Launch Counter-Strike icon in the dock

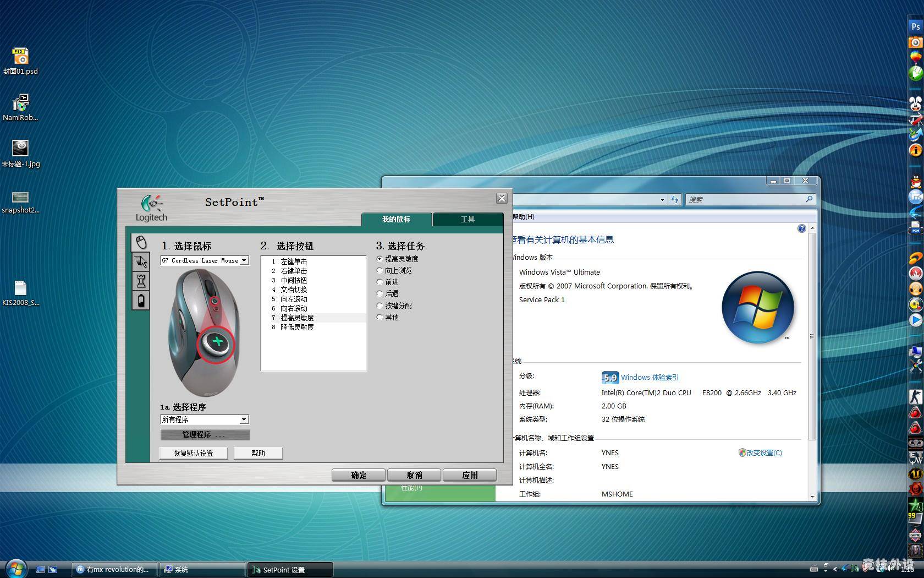[x=915, y=396]
